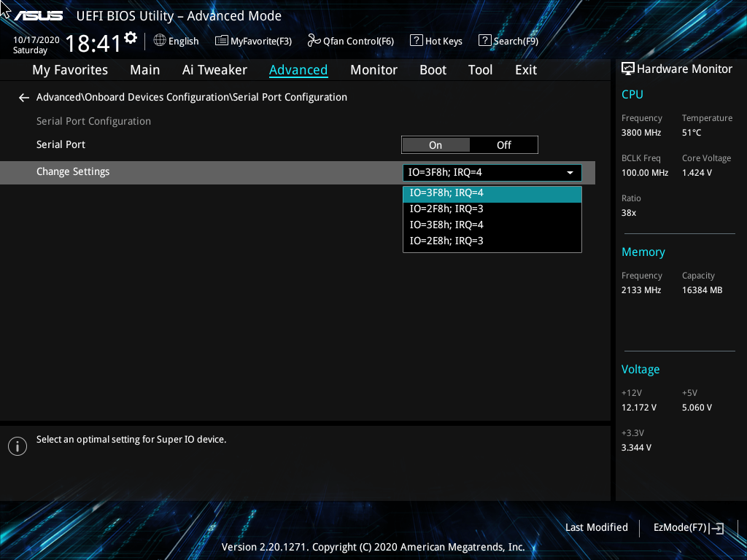Turn Serial Port Off
This screenshot has height=560, width=747.
click(504, 145)
